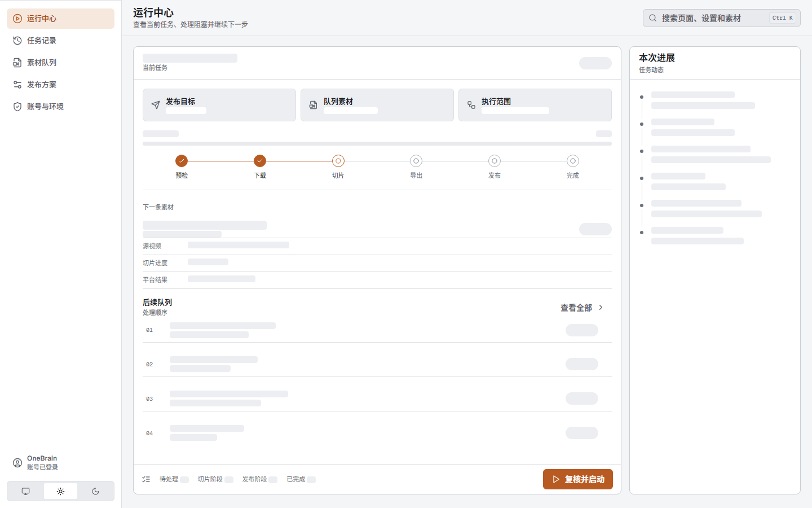Switch to light theme sun icon

[x=60, y=491]
